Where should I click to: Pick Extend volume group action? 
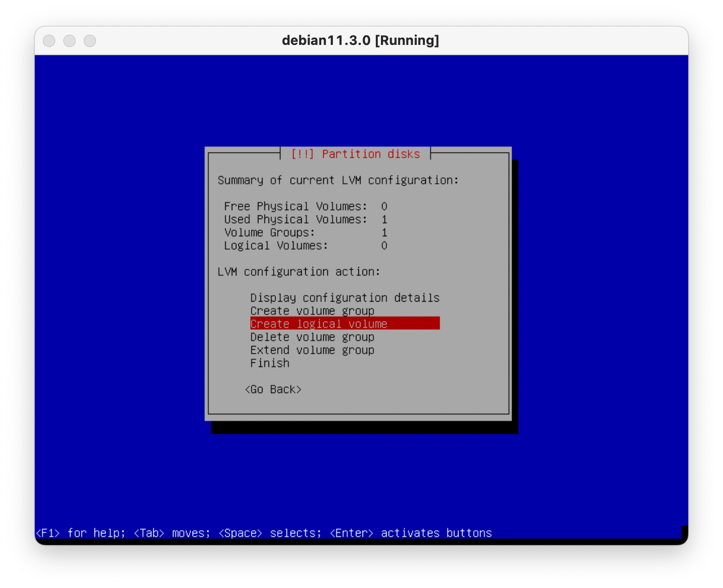[x=312, y=350]
